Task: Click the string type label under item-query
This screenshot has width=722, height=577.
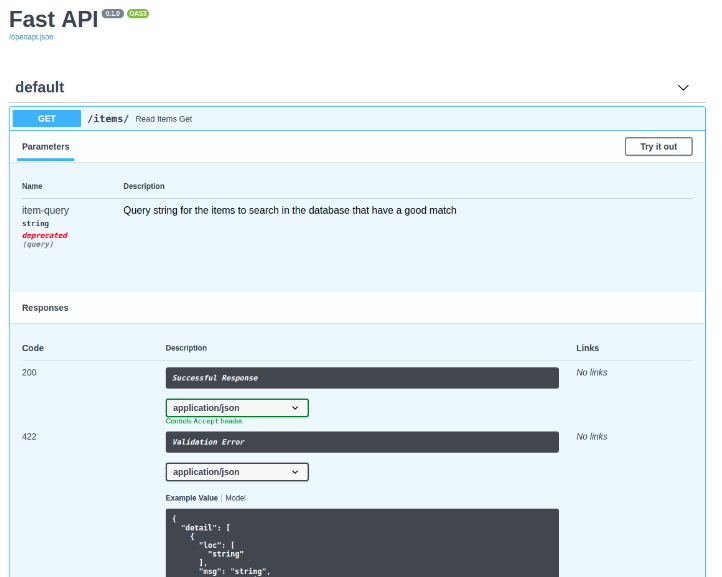Action: [35, 223]
